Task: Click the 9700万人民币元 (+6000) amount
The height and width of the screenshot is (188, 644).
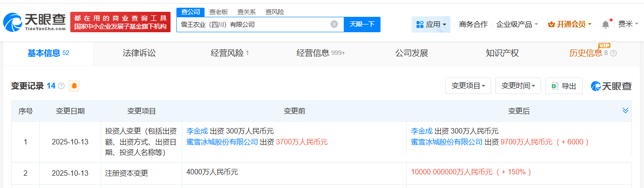Action: (x=545, y=142)
